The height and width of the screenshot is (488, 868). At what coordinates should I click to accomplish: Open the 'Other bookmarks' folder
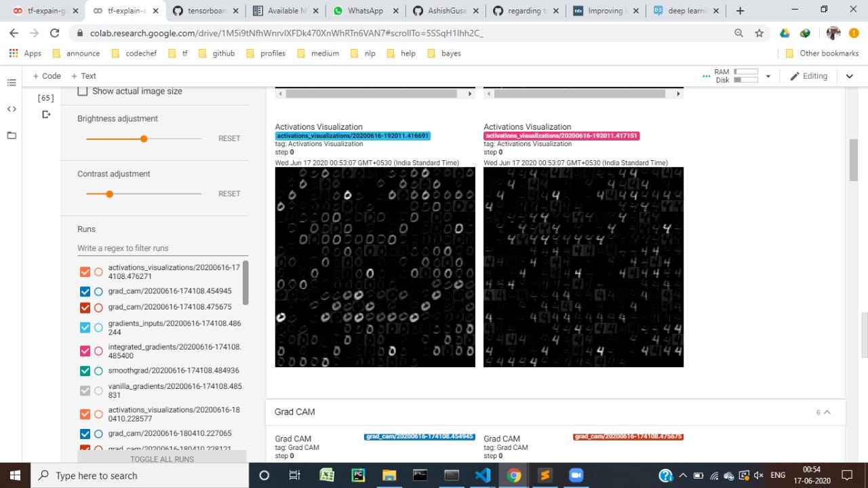tap(822, 53)
